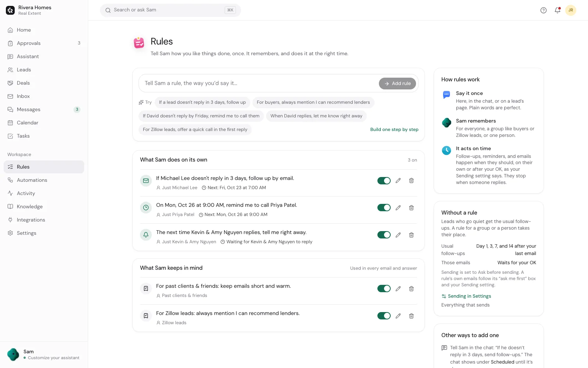
Task: Delete the past clients & friends rule
Action: point(411,289)
